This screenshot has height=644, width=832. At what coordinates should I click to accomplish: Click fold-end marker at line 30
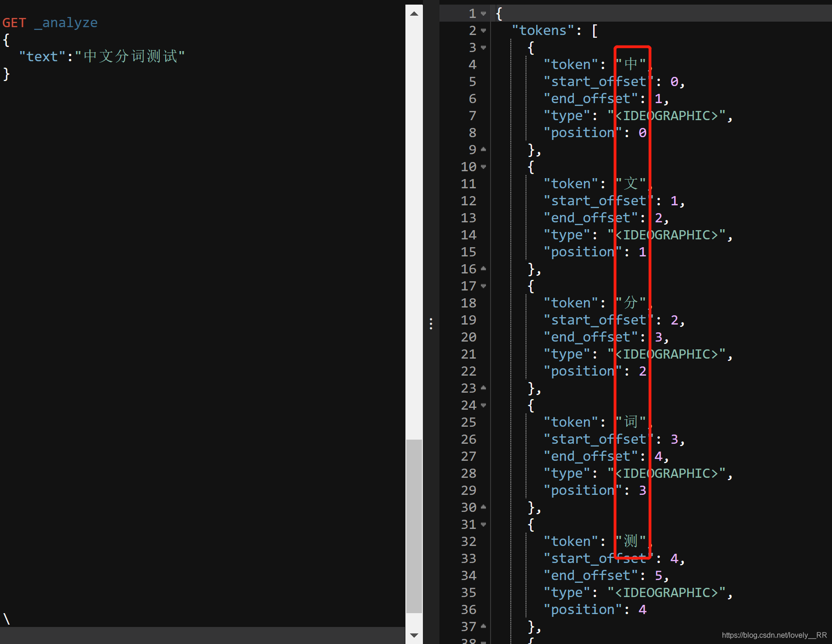pyautogui.click(x=483, y=507)
